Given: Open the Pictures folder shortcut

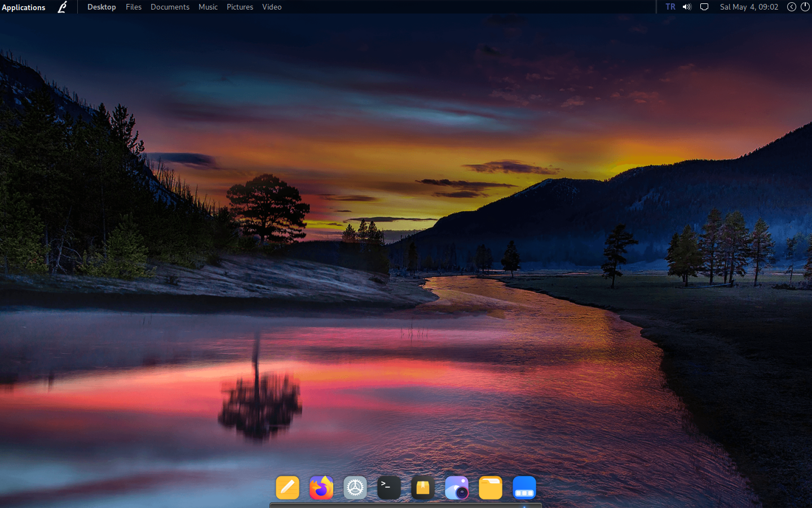Looking at the screenshot, I should pyautogui.click(x=240, y=7).
